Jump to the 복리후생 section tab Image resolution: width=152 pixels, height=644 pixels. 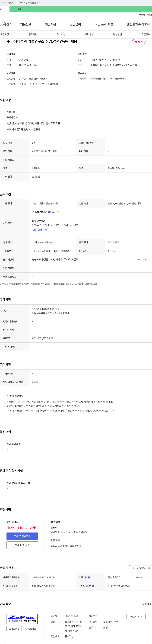tap(89, 34)
